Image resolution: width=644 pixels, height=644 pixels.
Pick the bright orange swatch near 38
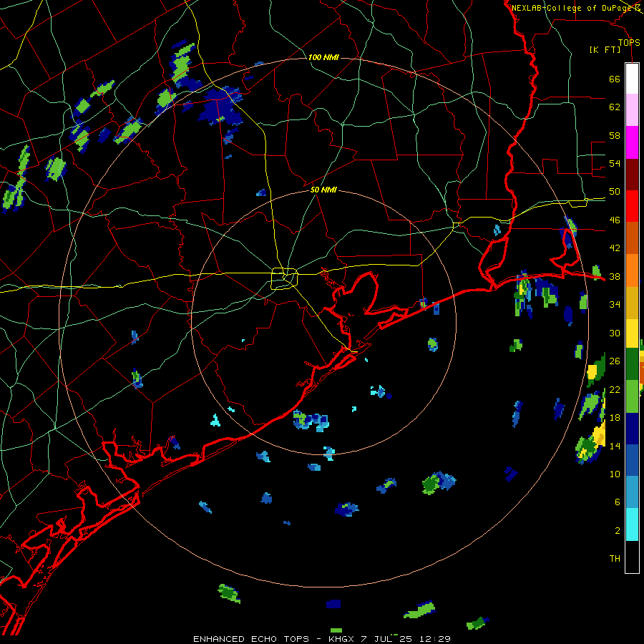[632, 270]
